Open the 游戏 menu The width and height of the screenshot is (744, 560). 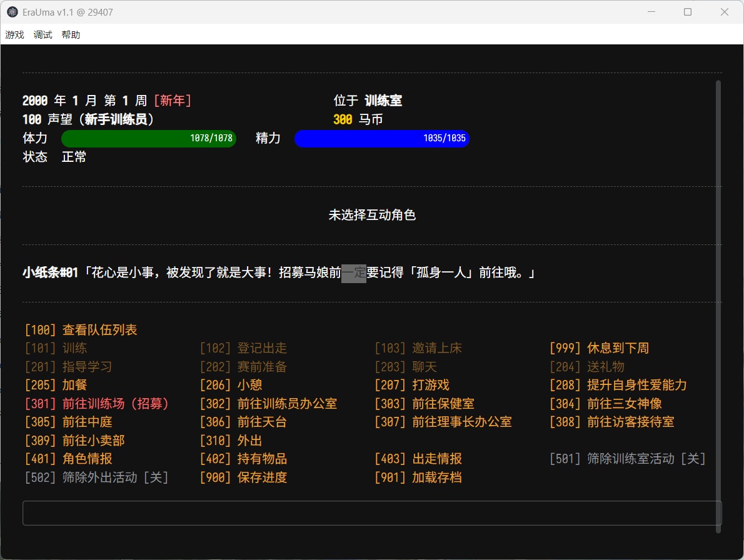coord(14,35)
